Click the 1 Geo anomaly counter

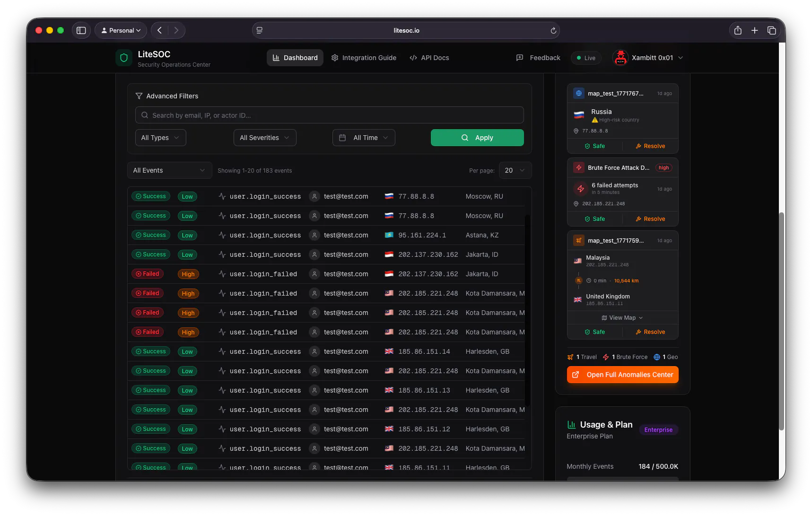click(x=666, y=357)
